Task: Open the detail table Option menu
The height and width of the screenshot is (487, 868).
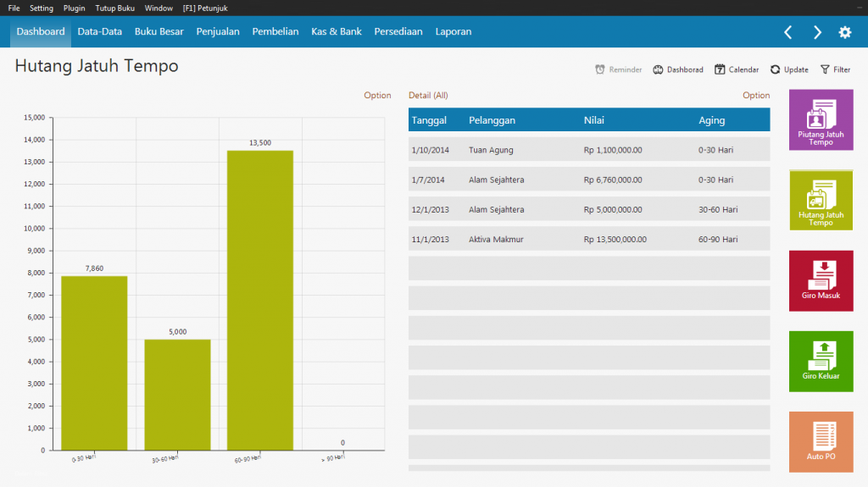Action: point(756,96)
